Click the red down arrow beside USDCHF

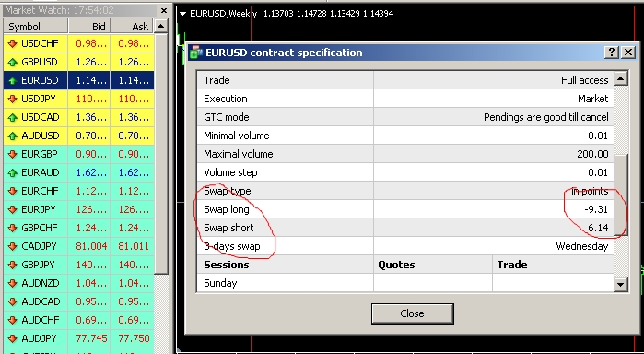(12, 43)
